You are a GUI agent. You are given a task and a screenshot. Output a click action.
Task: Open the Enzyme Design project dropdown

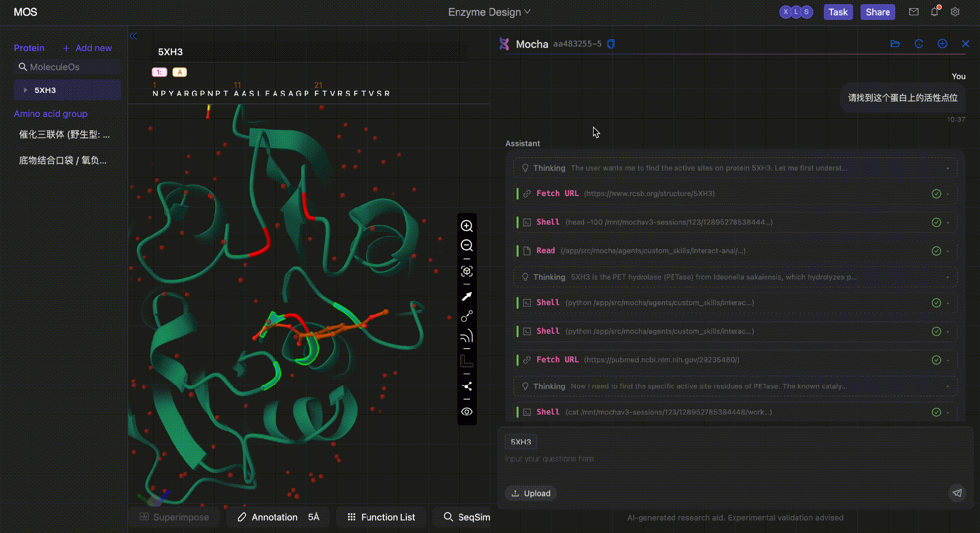489,12
